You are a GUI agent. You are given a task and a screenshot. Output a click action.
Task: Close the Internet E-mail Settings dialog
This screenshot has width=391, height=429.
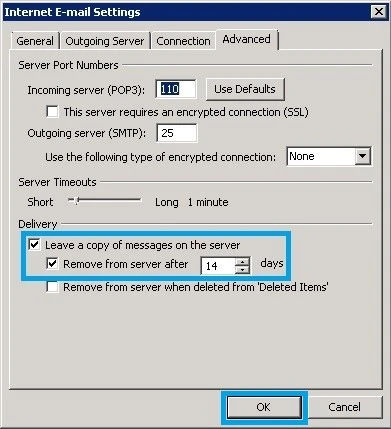[x=378, y=12]
